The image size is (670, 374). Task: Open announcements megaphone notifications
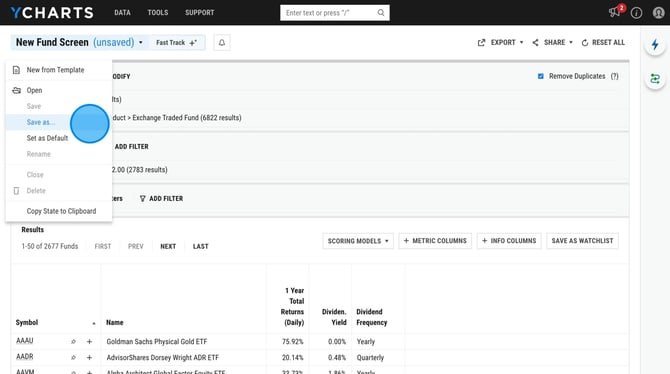pyautogui.click(x=615, y=12)
